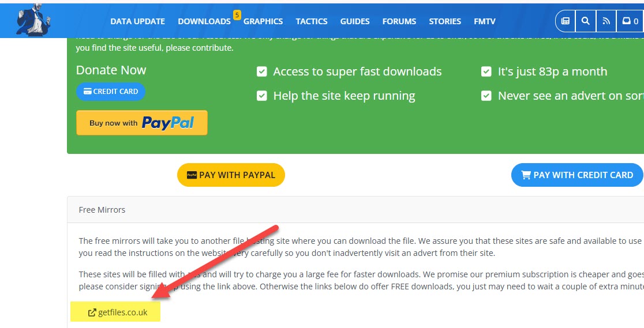Image resolution: width=644 pixels, height=328 pixels.
Task: Click the blue Credit Card donate button
Action: pyautogui.click(x=111, y=91)
